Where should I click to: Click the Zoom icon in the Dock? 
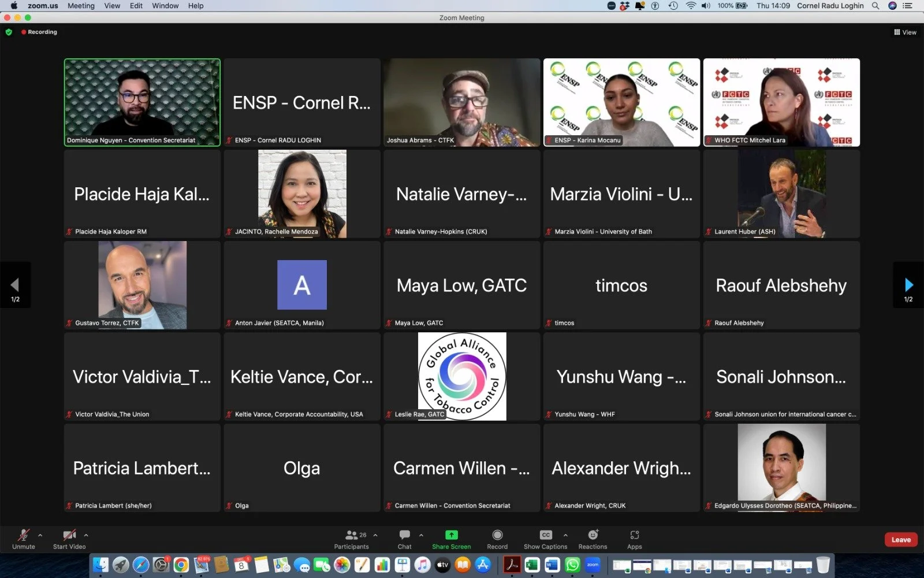point(593,565)
